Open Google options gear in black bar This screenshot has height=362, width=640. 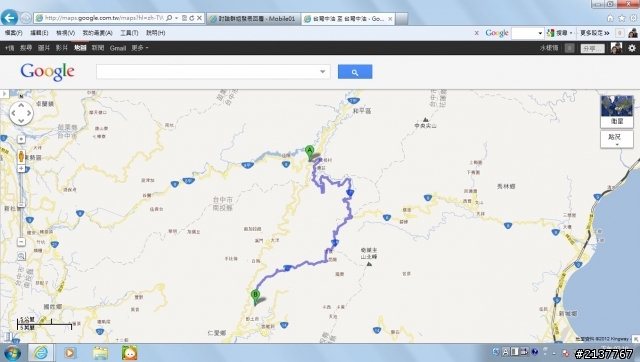pos(632,48)
